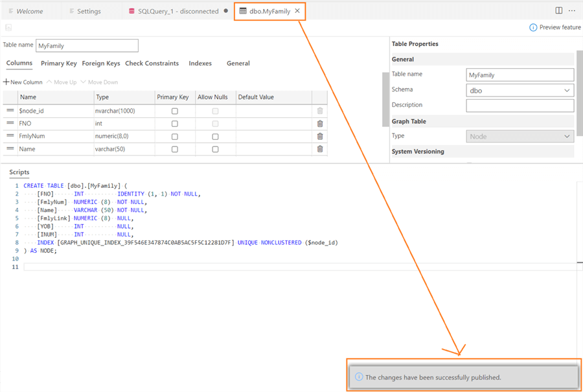Enable Allow Nulls for FmlyNum column
The image size is (583, 392).
[x=215, y=136]
